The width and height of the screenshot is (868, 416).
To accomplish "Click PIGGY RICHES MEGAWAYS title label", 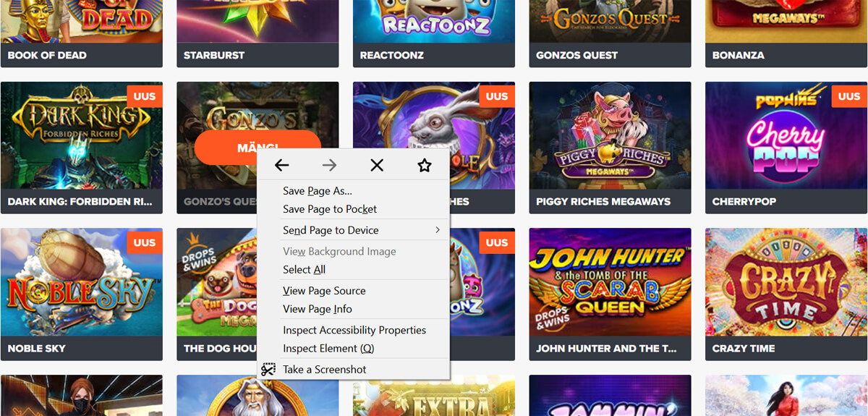I will [603, 201].
